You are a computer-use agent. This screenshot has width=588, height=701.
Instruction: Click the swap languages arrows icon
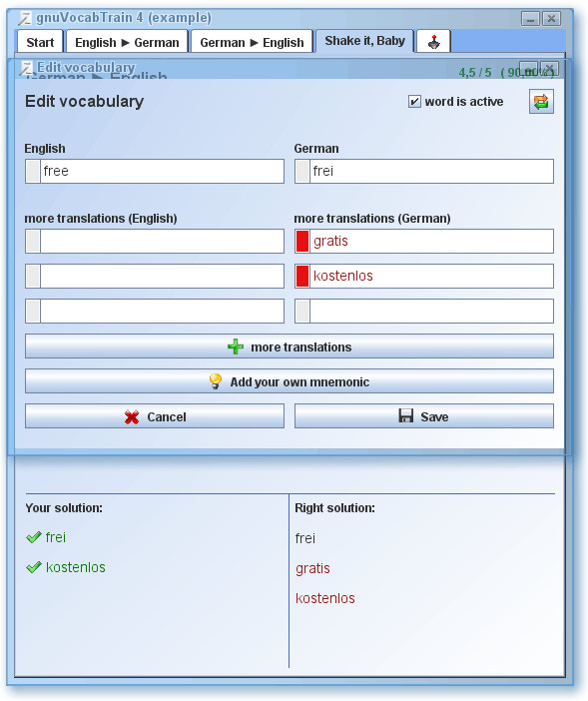541,102
